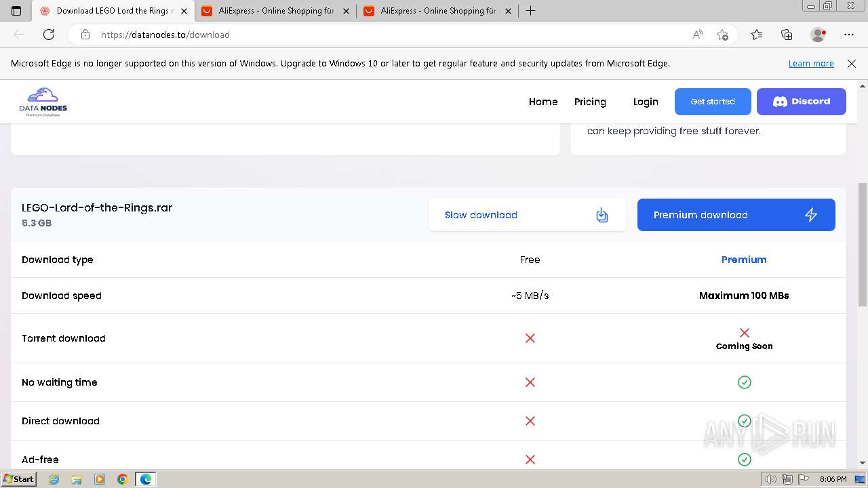This screenshot has width=868, height=488.
Task: Select the Edge taskbar icon
Action: pyautogui.click(x=146, y=479)
